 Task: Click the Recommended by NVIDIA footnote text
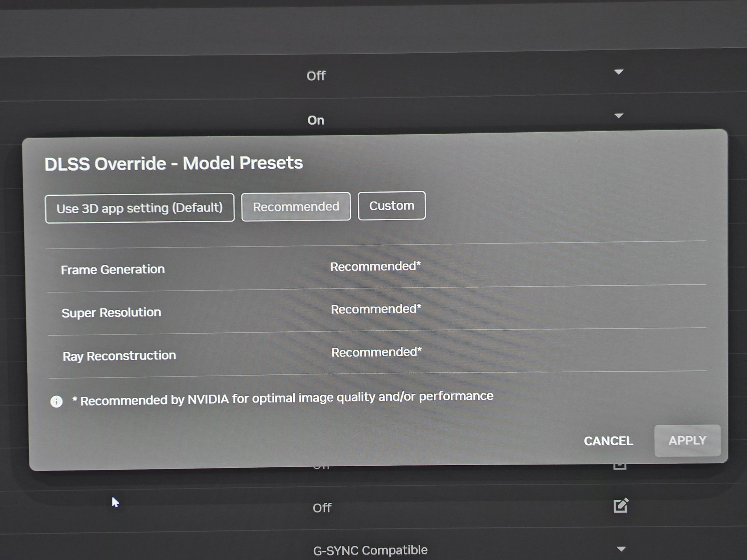[x=283, y=398]
